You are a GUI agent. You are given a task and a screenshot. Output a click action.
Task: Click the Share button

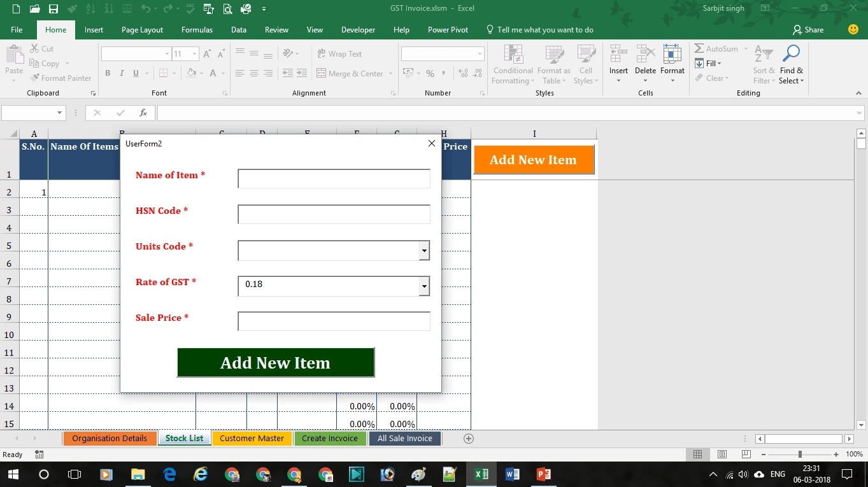(x=808, y=30)
